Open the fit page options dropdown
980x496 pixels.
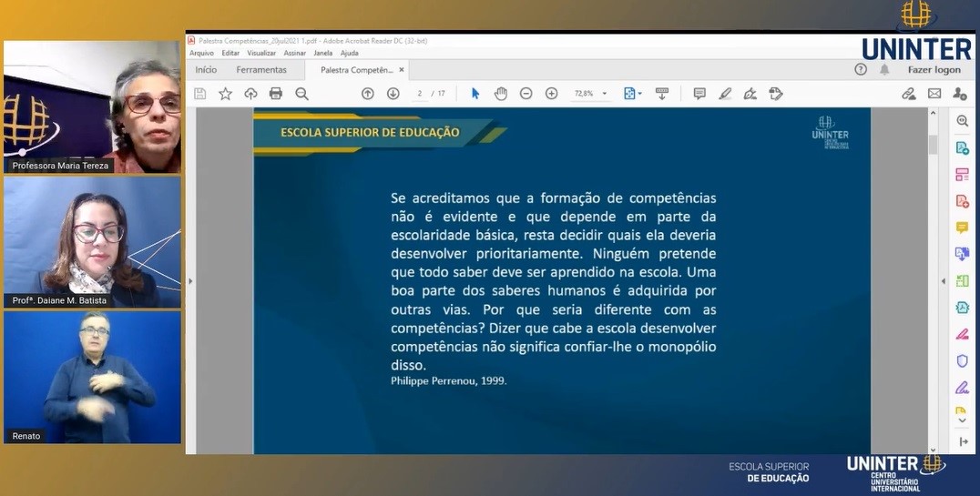632,94
